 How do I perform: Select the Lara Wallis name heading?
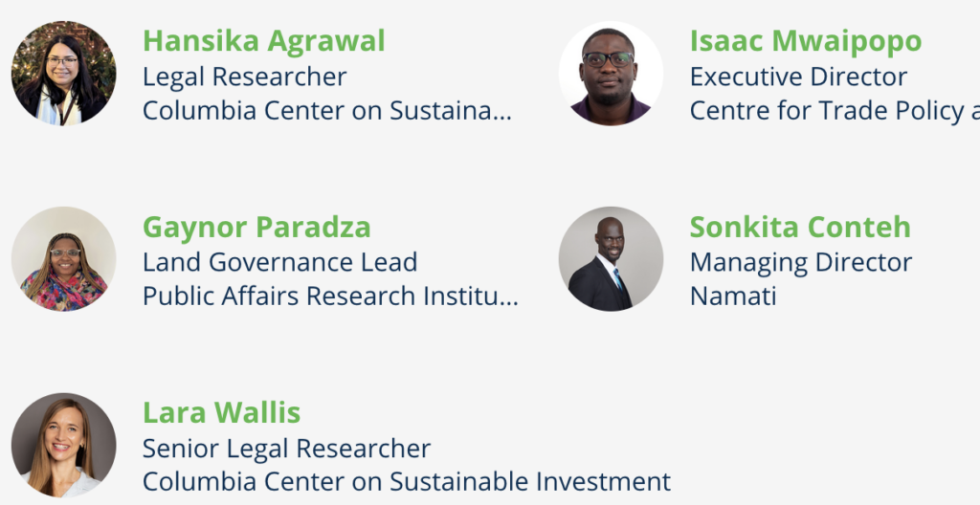(221, 412)
